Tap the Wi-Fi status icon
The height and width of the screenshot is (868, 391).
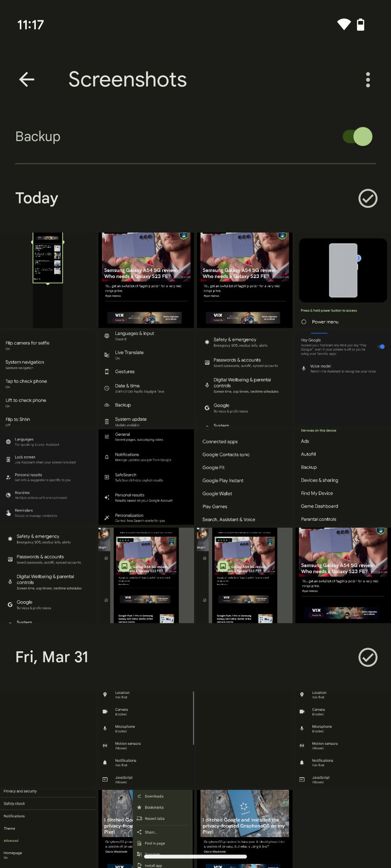344,24
